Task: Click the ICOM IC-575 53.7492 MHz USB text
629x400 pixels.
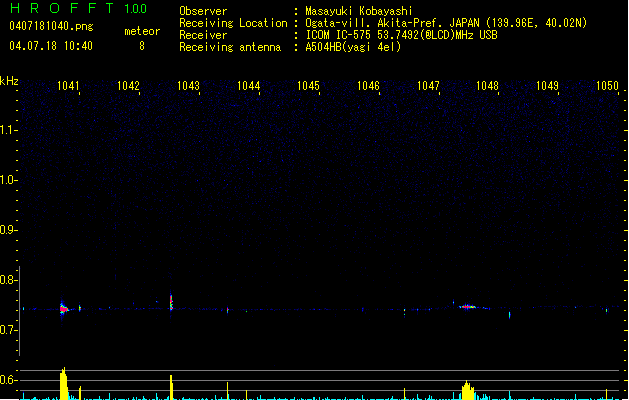Action: 402,35
